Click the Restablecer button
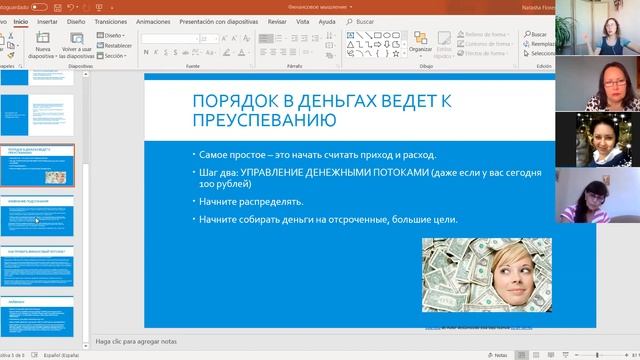Image resolution: width=640 pixels, height=360 pixels. 114,46
